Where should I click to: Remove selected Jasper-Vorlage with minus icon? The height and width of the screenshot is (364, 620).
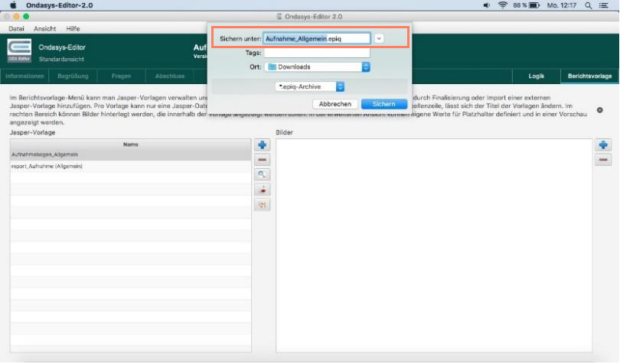point(262,160)
